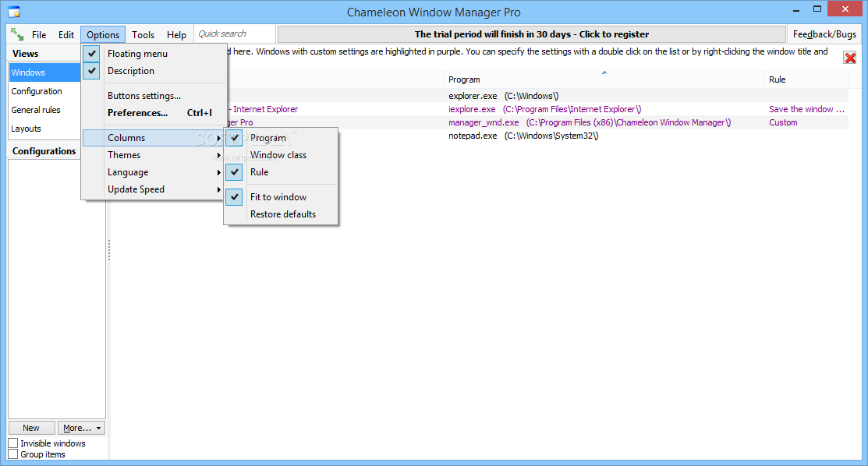The height and width of the screenshot is (466, 868).
Task: Click the 'Save the window ...' rule cell
Action: (806, 109)
